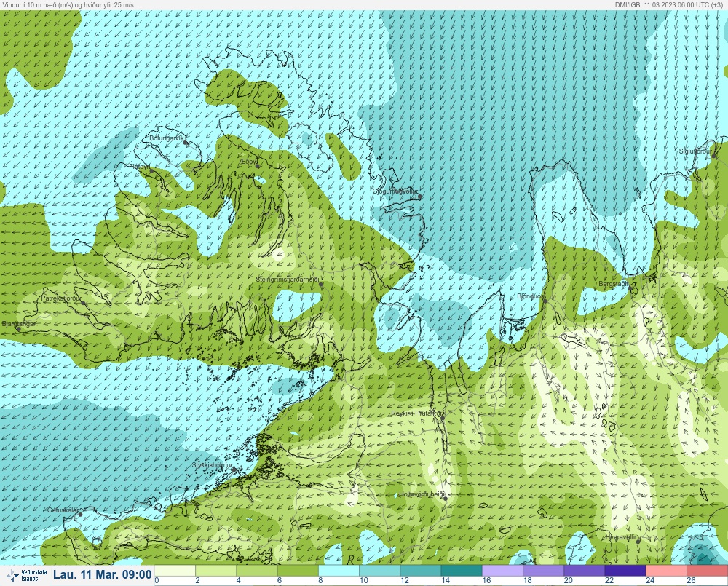728x586 pixels.
Task: Click the Bolungarvík station dot
Action: [186, 143]
